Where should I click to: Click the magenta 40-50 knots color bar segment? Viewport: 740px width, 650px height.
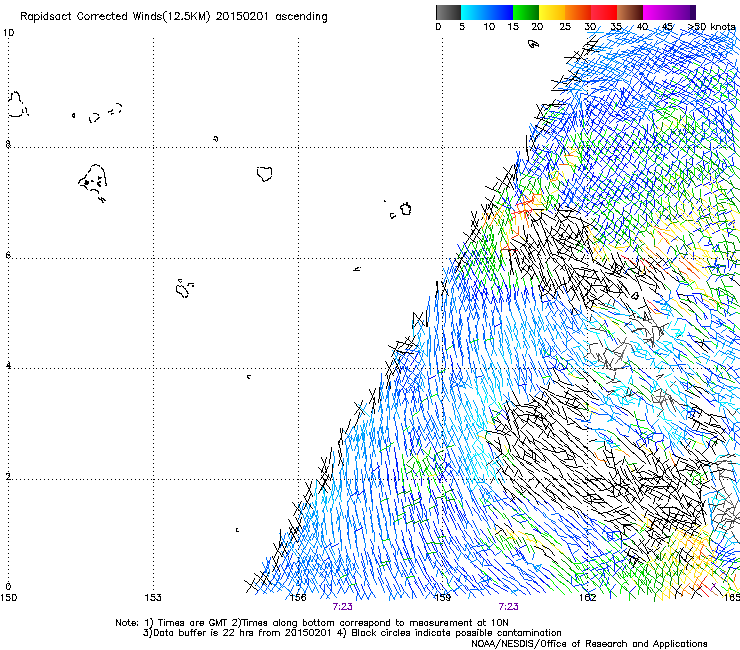point(669,12)
